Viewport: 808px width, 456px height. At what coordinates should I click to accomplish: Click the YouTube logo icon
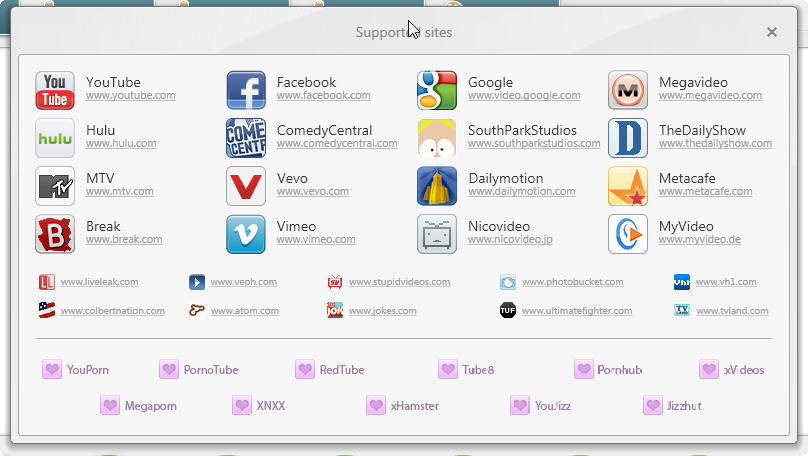[55, 90]
